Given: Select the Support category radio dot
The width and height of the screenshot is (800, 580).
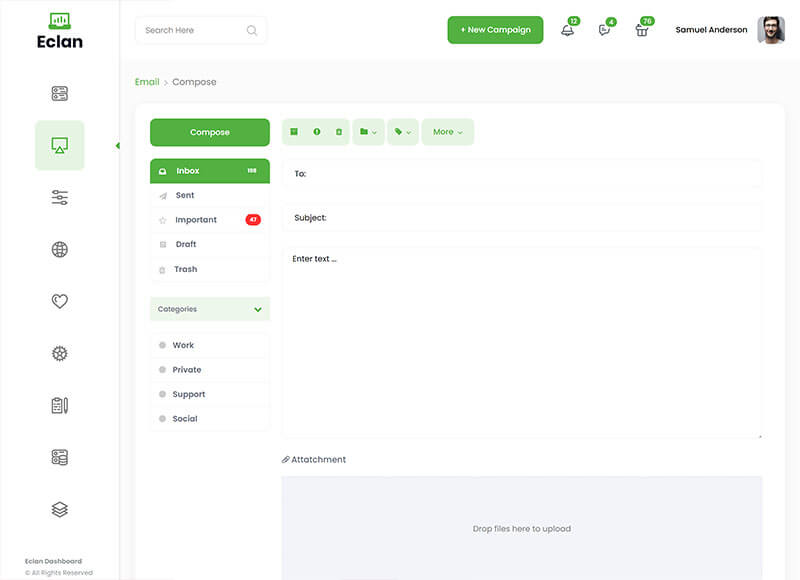Looking at the screenshot, I should point(162,394).
